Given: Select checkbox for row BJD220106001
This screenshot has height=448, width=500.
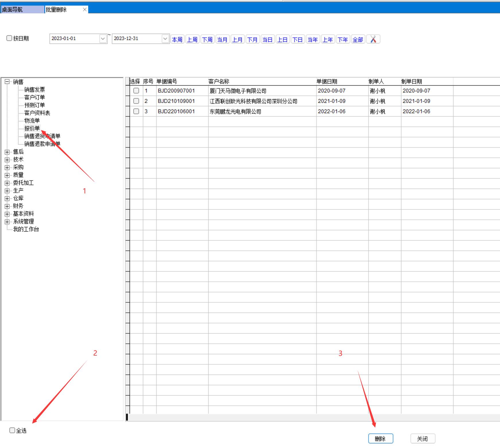Looking at the screenshot, I should (x=136, y=111).
